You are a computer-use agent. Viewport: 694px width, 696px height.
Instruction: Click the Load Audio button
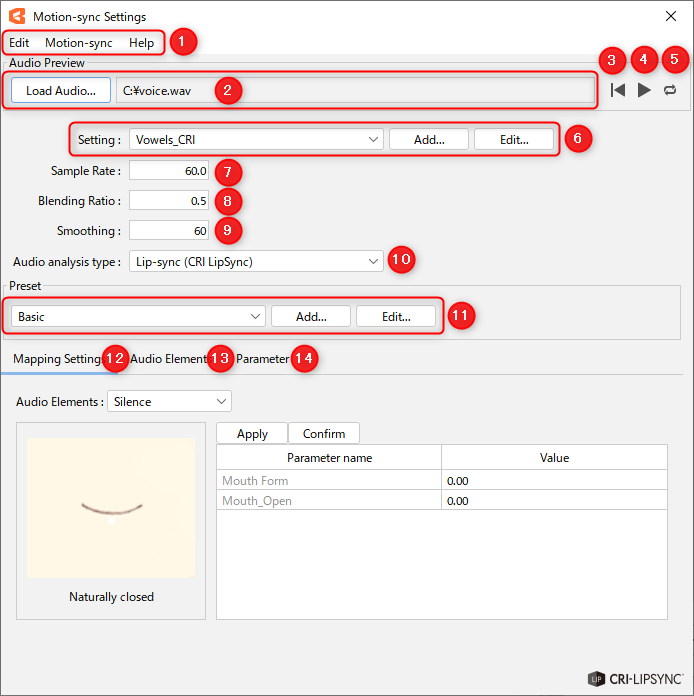(x=61, y=90)
